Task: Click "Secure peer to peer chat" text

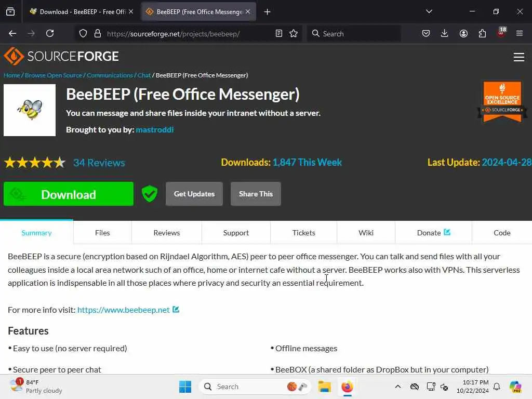Action: [x=57, y=369]
